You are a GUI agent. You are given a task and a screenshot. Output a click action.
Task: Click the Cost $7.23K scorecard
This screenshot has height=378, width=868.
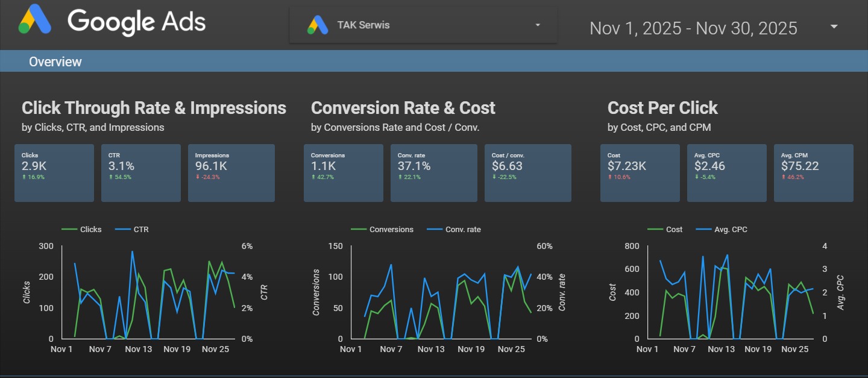coord(640,172)
